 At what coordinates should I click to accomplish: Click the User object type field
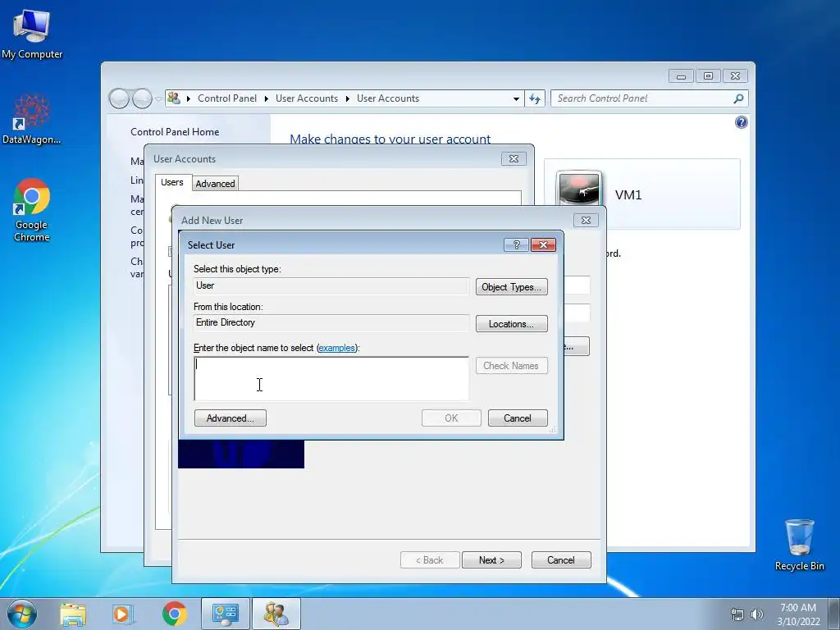pos(331,286)
